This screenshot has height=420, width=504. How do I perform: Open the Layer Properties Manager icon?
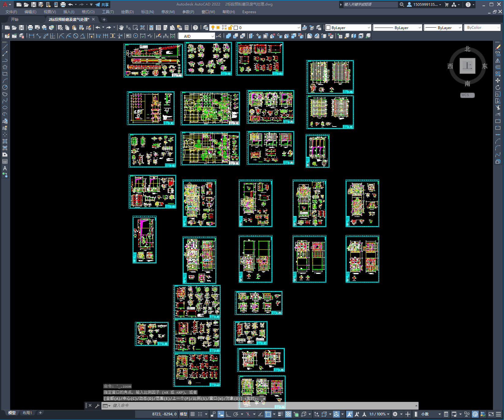coord(206,28)
